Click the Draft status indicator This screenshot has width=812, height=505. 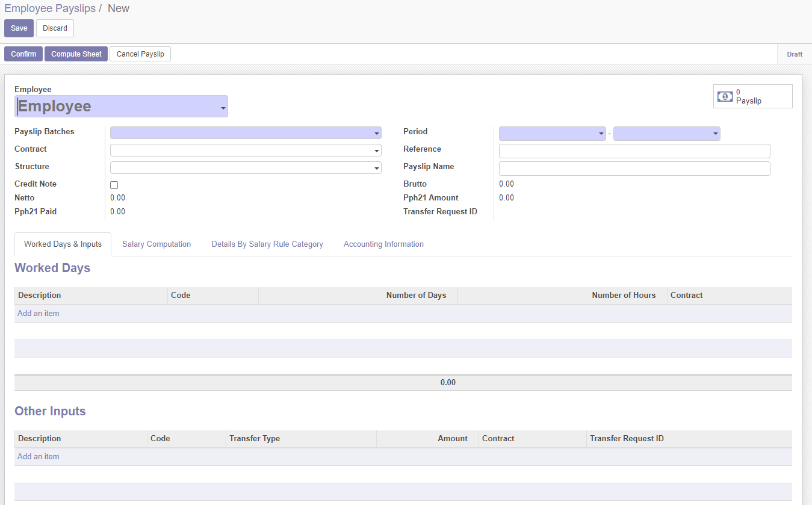[x=795, y=54]
